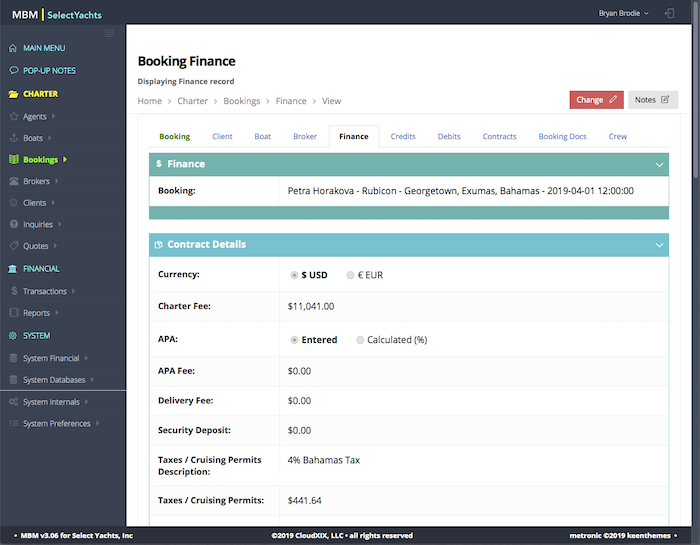Click the Finance tab
Image resolution: width=700 pixels, height=545 pixels.
pos(354,136)
